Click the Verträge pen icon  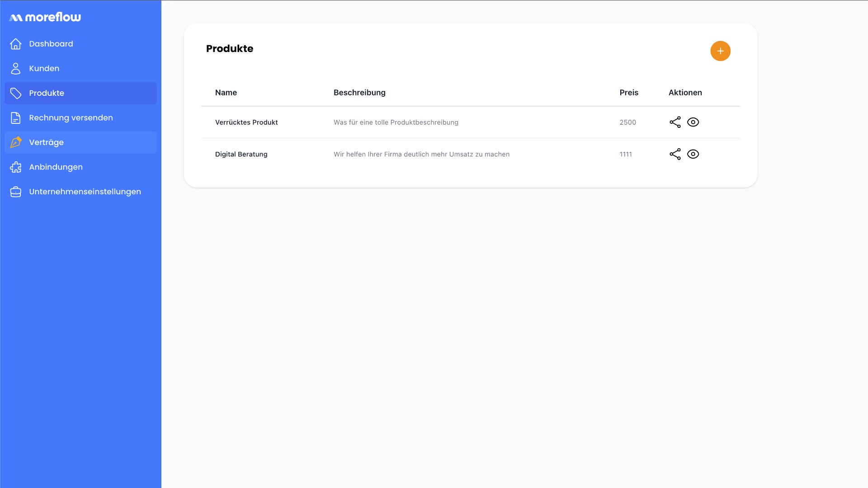click(16, 142)
